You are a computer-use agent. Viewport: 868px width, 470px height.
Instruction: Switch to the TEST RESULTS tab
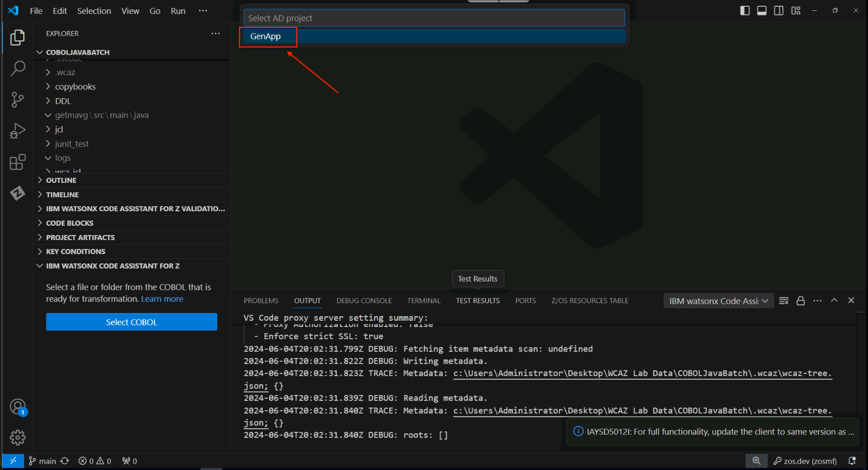pos(478,301)
